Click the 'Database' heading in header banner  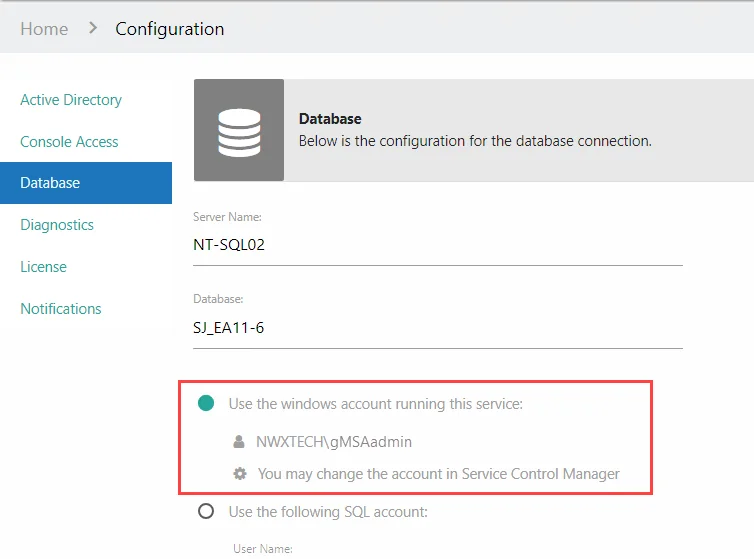click(x=330, y=119)
